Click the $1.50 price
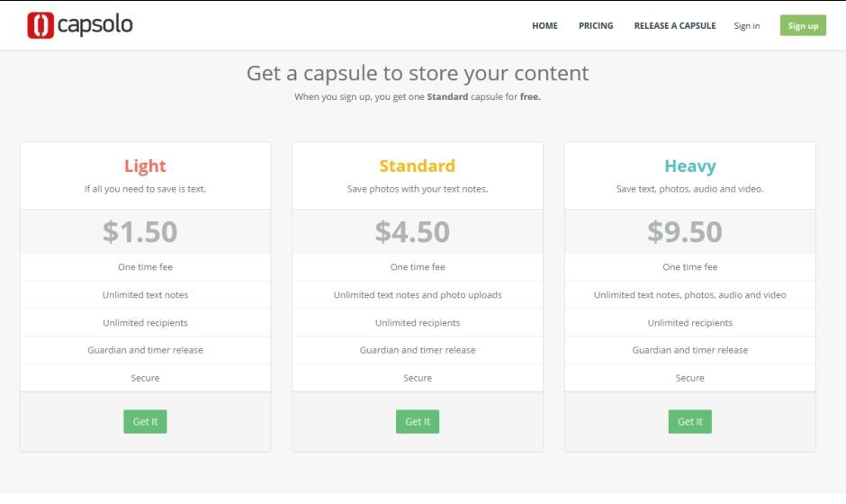The height and width of the screenshot is (504, 846). [139, 231]
